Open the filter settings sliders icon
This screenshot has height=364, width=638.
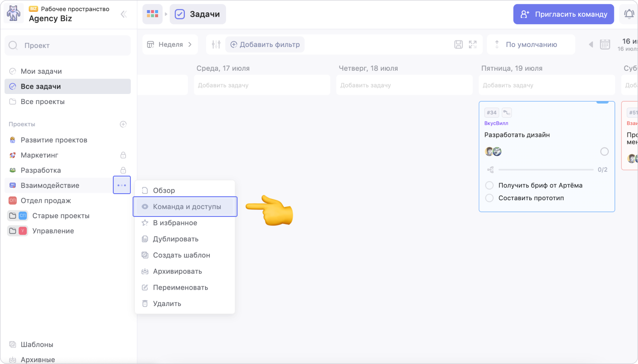216,44
